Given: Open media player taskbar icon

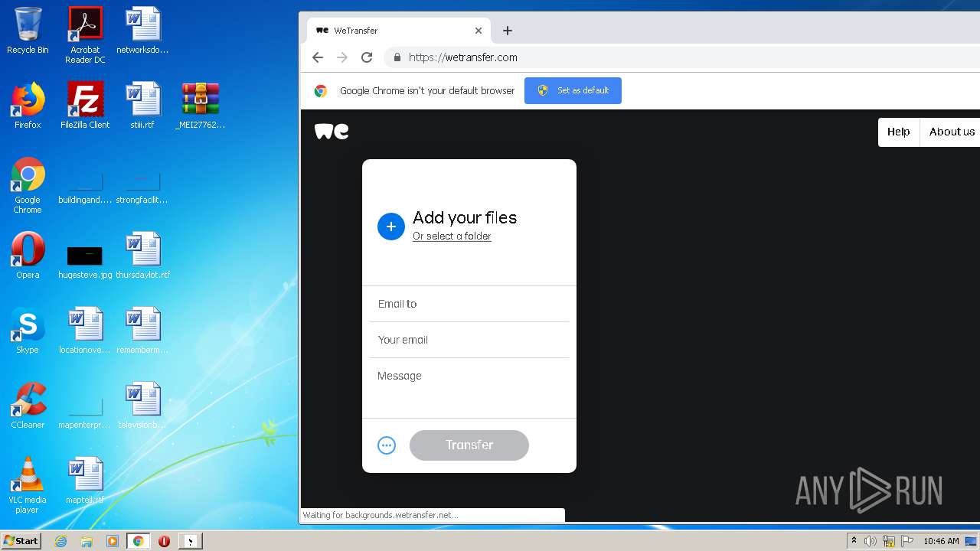Looking at the screenshot, I should [x=113, y=541].
